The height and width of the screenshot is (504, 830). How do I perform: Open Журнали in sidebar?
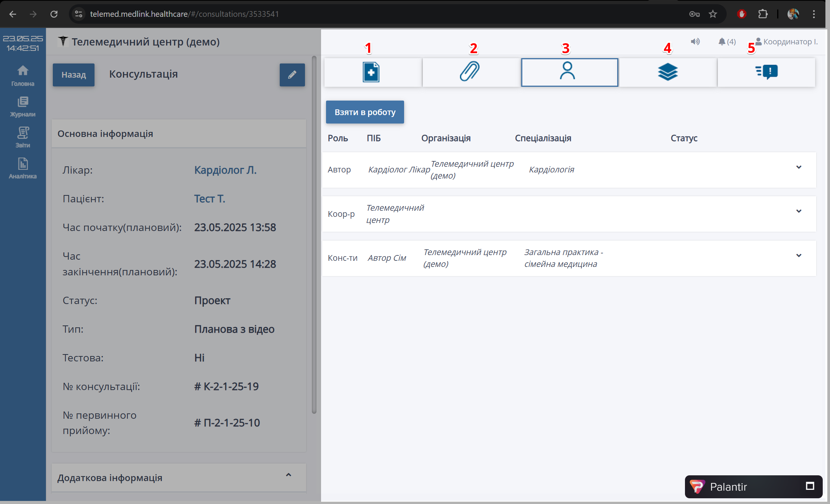23,106
